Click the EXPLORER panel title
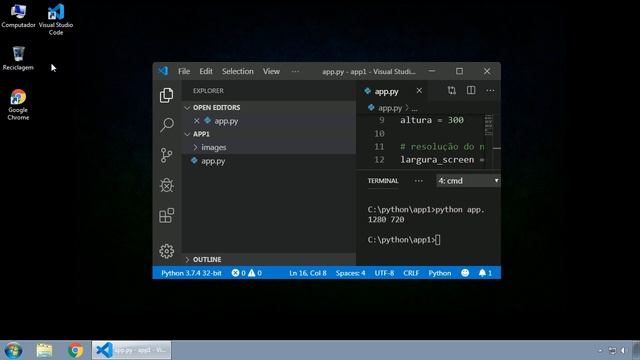 (208, 91)
